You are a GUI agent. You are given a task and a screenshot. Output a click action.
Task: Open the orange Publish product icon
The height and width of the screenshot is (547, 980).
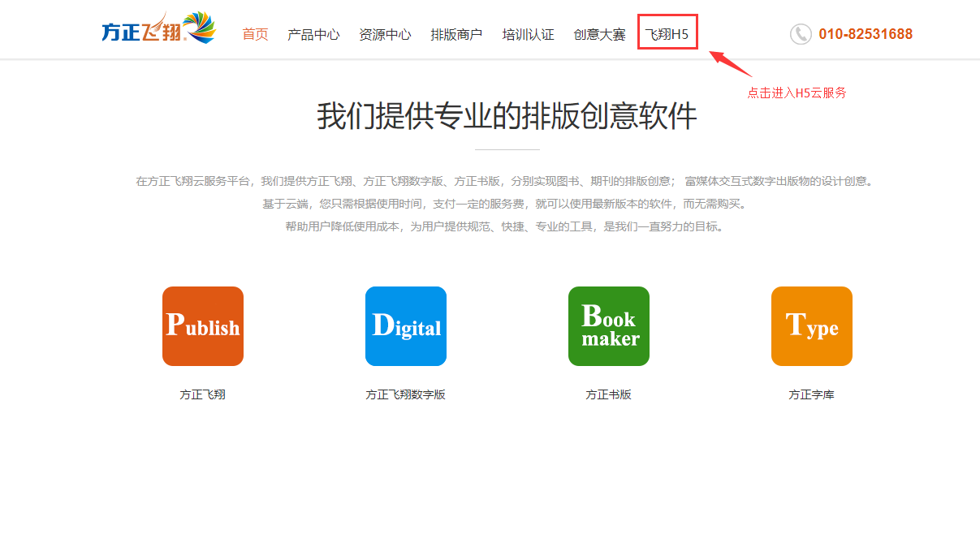point(203,326)
